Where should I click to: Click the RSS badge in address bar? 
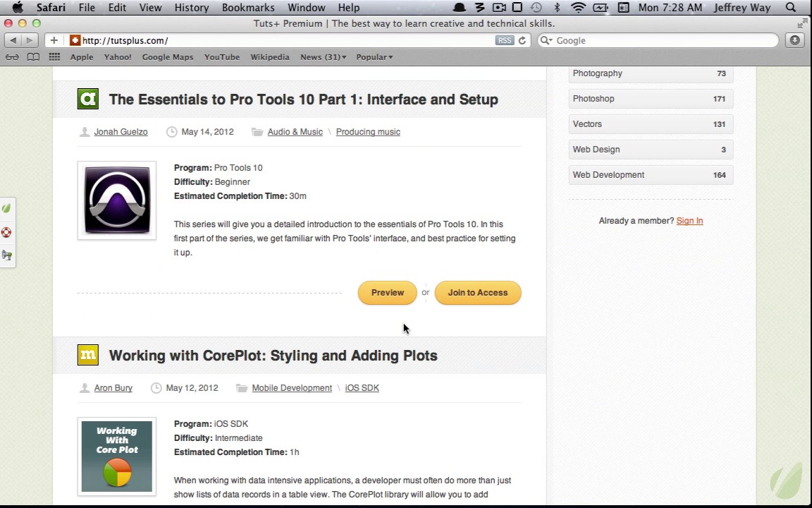(x=505, y=40)
